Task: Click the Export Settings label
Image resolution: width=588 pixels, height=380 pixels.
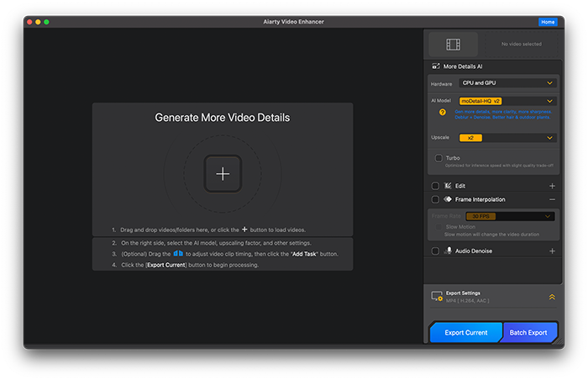Action: pos(463,293)
